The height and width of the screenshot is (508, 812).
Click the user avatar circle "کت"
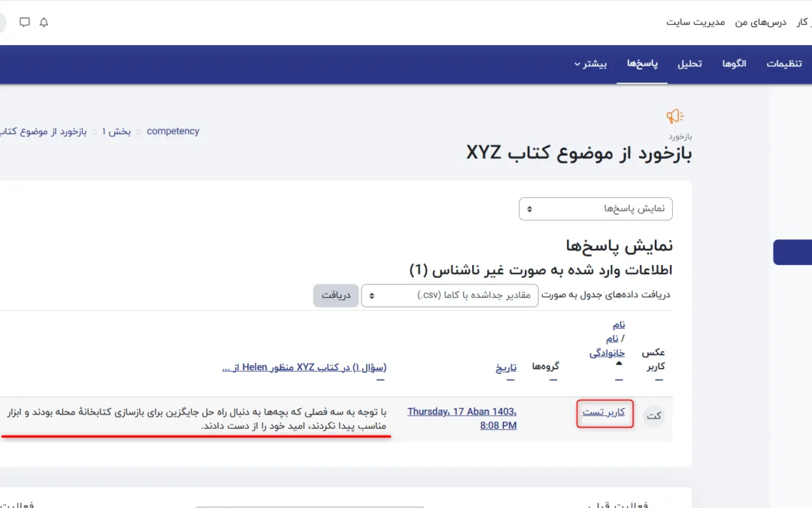[654, 415]
